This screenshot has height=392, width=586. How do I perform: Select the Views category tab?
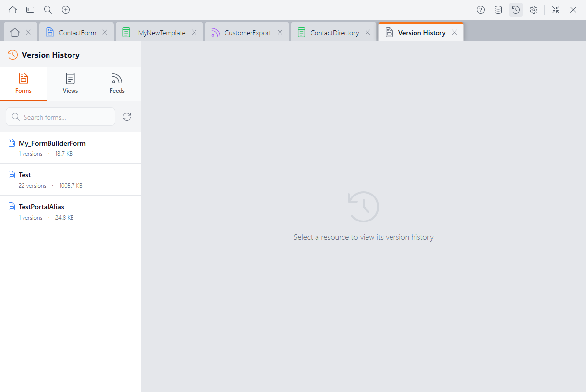click(70, 84)
